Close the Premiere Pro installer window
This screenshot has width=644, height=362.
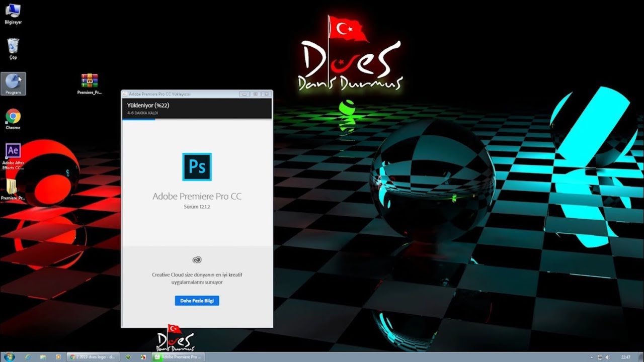(x=266, y=94)
